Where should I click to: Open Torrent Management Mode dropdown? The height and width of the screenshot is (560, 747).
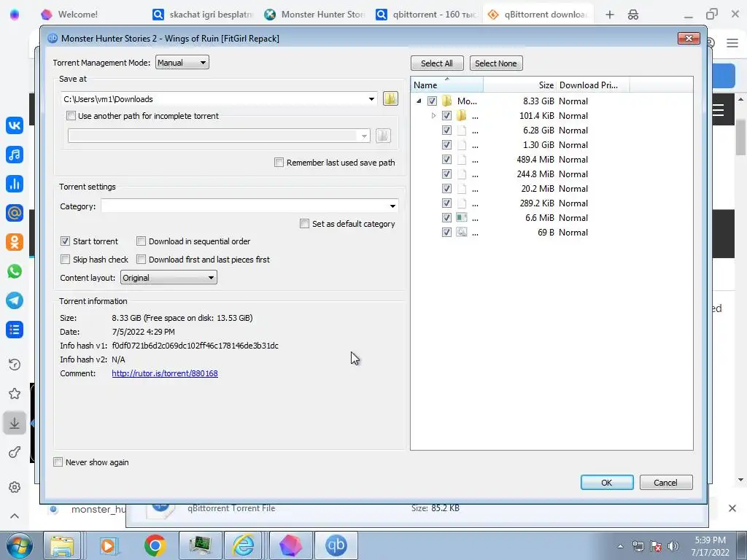(182, 63)
